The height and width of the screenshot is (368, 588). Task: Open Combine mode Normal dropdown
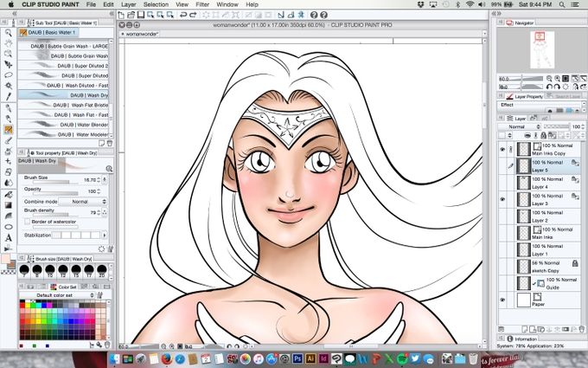(83, 202)
